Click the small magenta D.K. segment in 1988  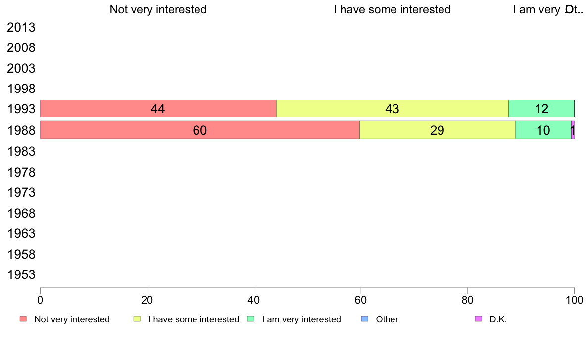[573, 130]
